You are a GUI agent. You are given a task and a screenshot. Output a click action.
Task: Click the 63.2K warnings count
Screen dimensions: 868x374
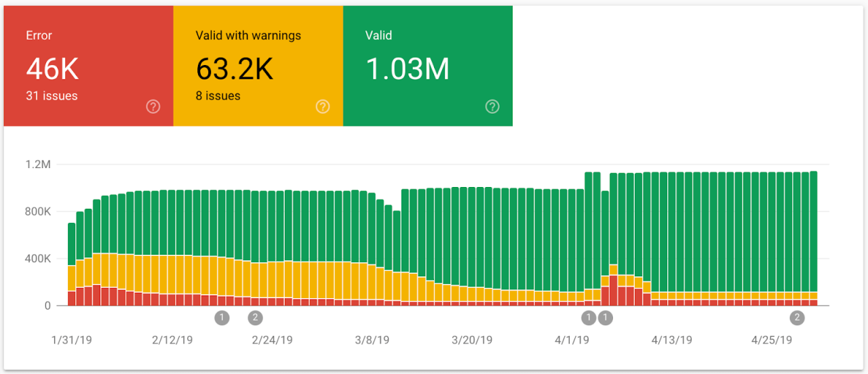click(x=234, y=69)
